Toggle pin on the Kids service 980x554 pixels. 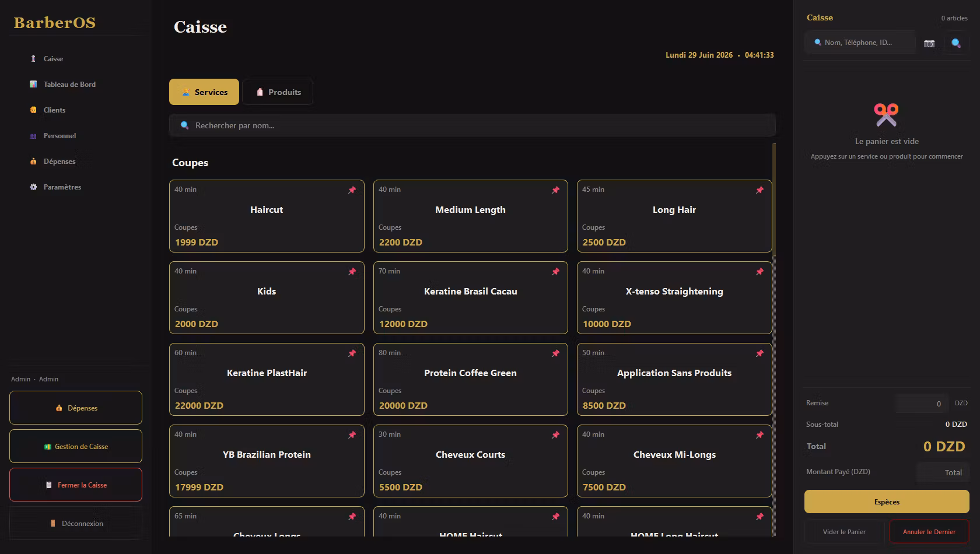point(352,272)
